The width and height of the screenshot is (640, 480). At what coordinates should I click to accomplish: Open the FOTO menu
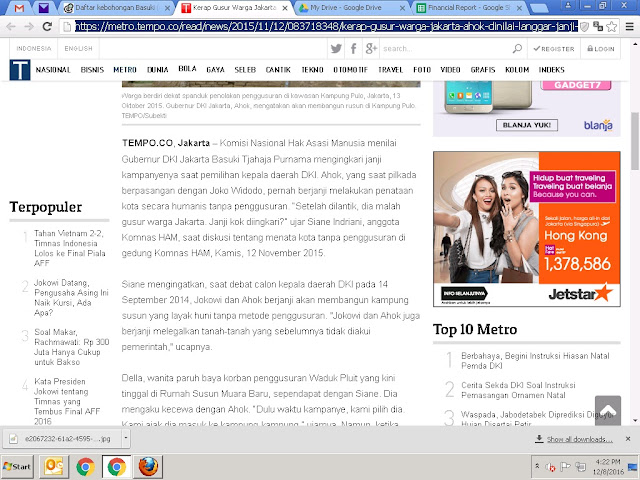[422, 70]
